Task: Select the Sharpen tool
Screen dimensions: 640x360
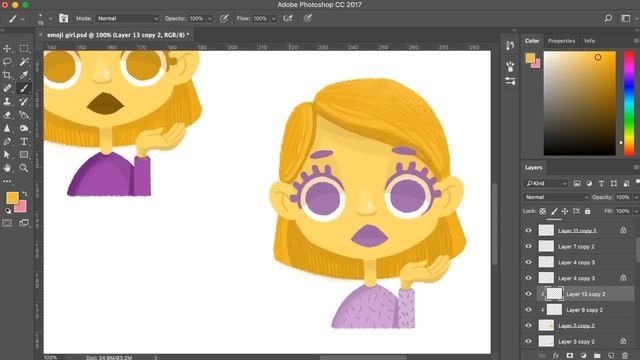Action: click(7, 128)
